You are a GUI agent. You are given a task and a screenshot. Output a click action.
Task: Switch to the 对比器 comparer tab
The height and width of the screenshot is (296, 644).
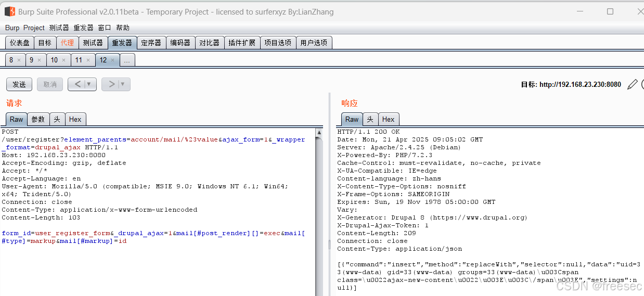(x=210, y=43)
